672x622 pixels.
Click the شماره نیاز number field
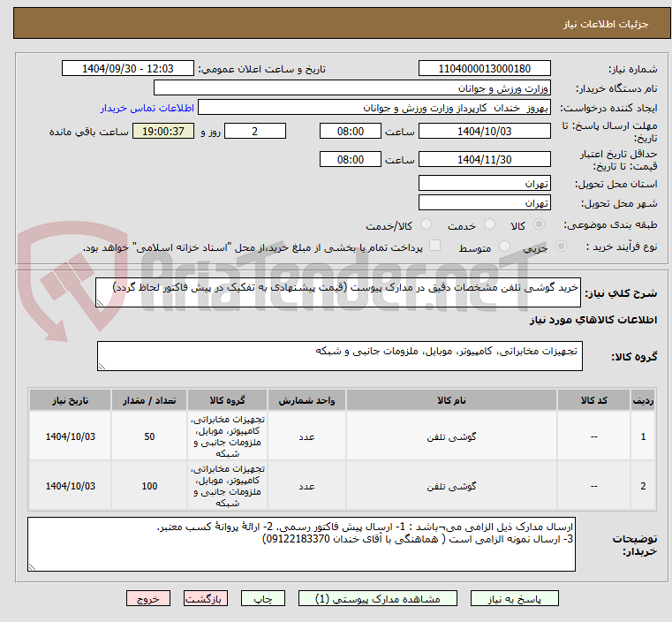pos(484,69)
